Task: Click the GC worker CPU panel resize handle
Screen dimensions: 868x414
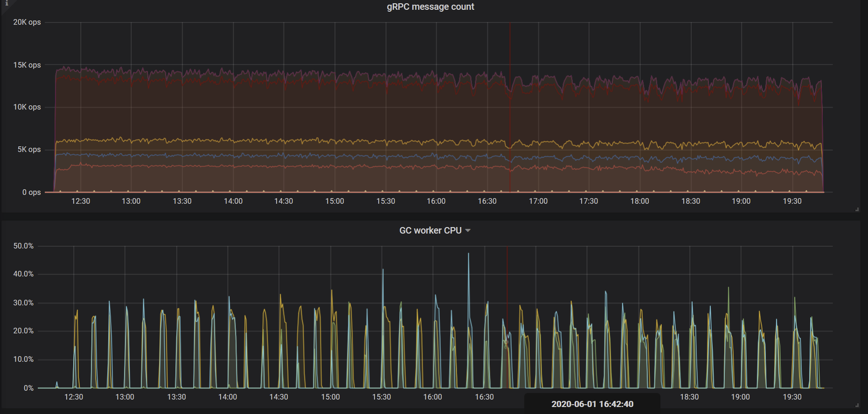Action: point(857,405)
